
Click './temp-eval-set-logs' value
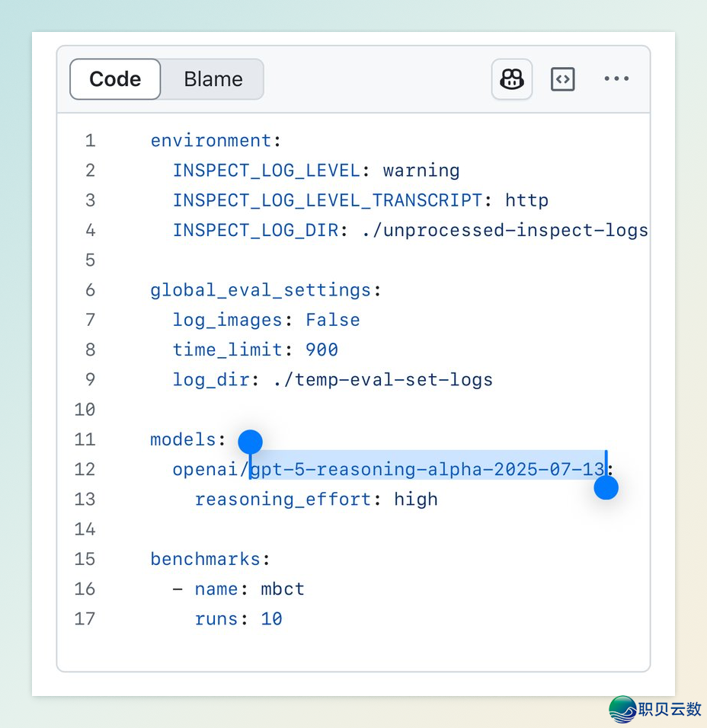tap(382, 380)
